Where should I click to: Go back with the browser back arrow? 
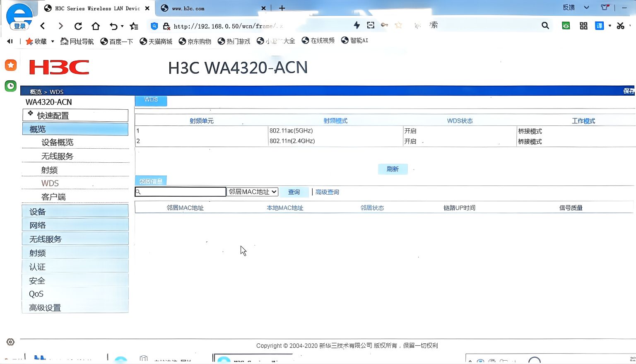43,26
